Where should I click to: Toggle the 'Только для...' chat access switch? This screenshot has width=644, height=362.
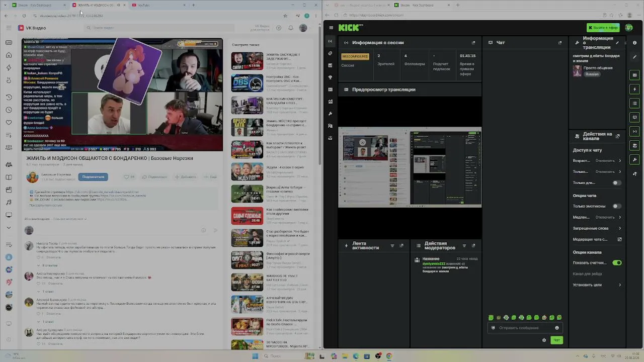click(x=617, y=183)
